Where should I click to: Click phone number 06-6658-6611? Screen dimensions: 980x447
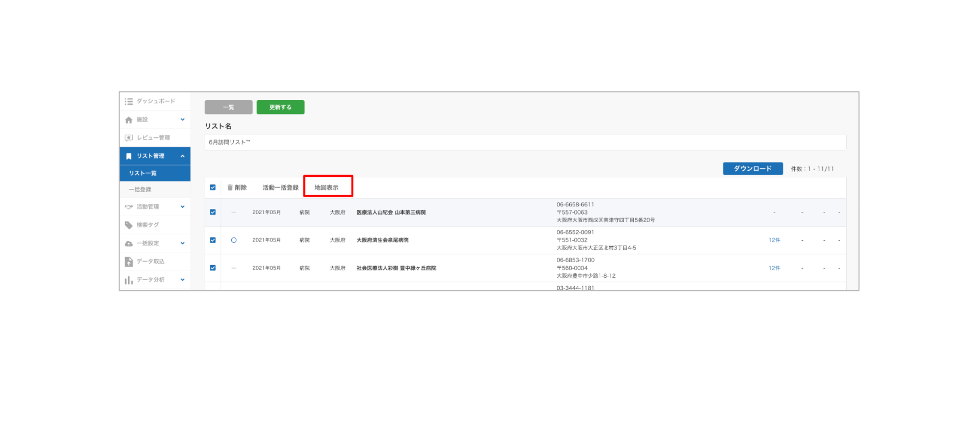(575, 204)
